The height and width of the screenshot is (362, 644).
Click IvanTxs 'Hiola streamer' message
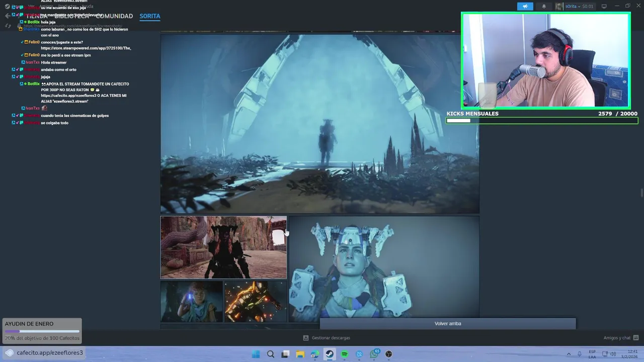54,62
